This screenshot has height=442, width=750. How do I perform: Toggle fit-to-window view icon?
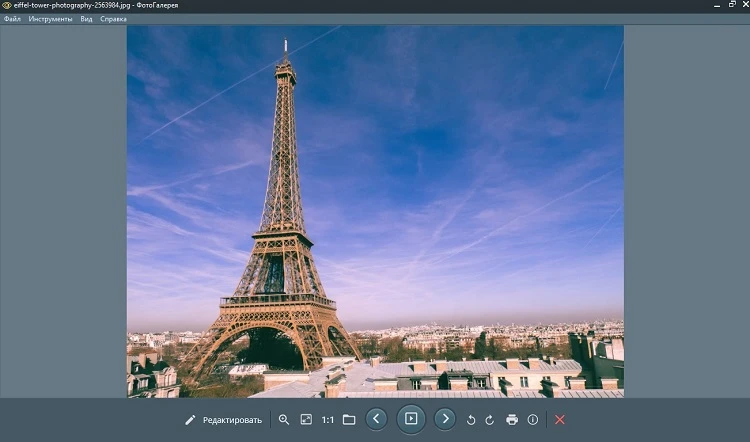point(306,420)
